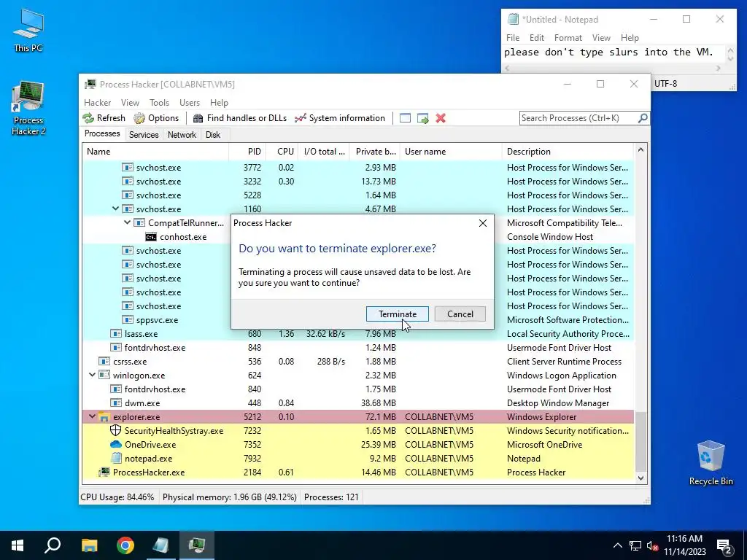Switch to the Network tab
This screenshot has width=747, height=560.
(182, 135)
